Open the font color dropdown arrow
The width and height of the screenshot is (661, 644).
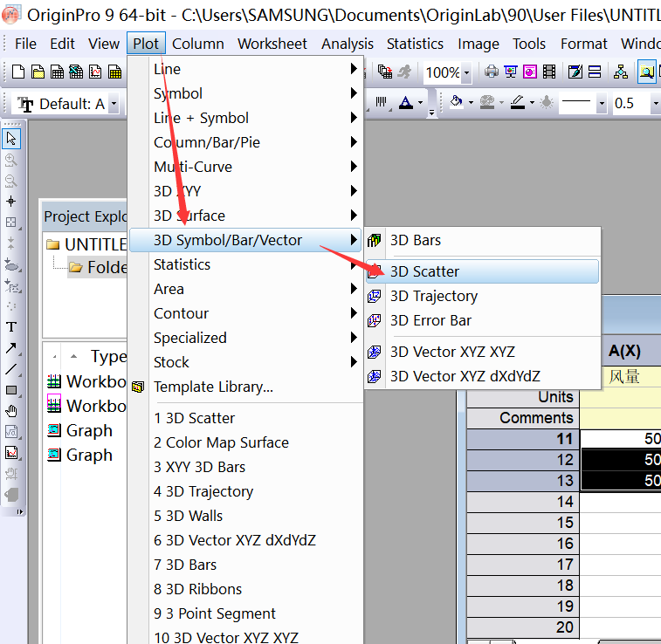point(420,102)
